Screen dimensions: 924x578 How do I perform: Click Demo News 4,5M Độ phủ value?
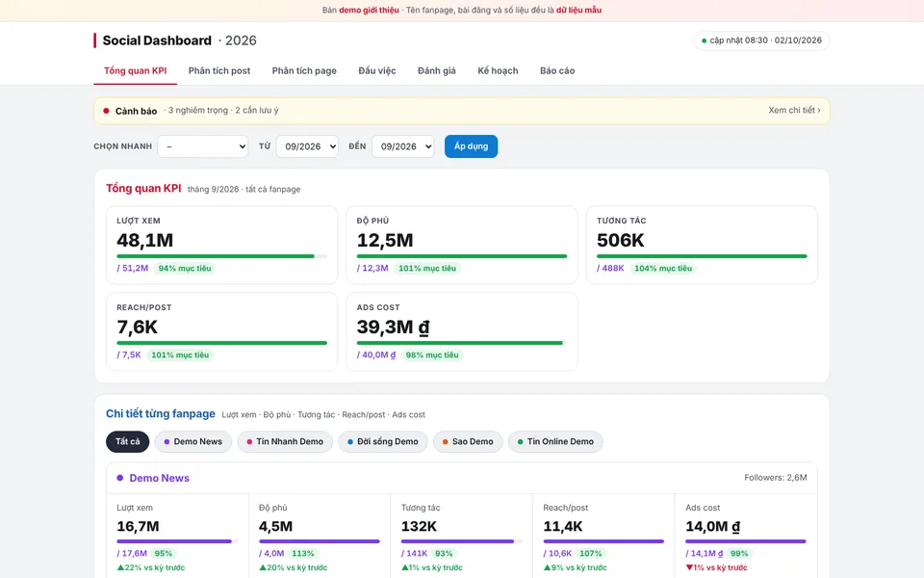click(276, 526)
